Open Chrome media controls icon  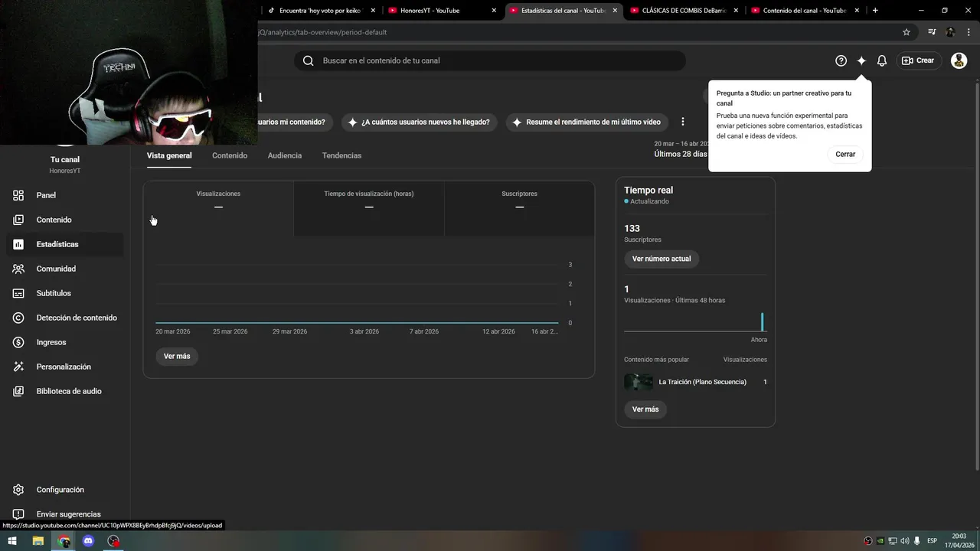tap(932, 32)
